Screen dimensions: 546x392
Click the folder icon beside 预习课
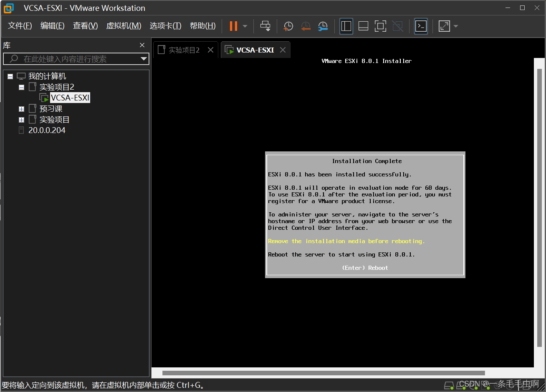[x=33, y=108]
